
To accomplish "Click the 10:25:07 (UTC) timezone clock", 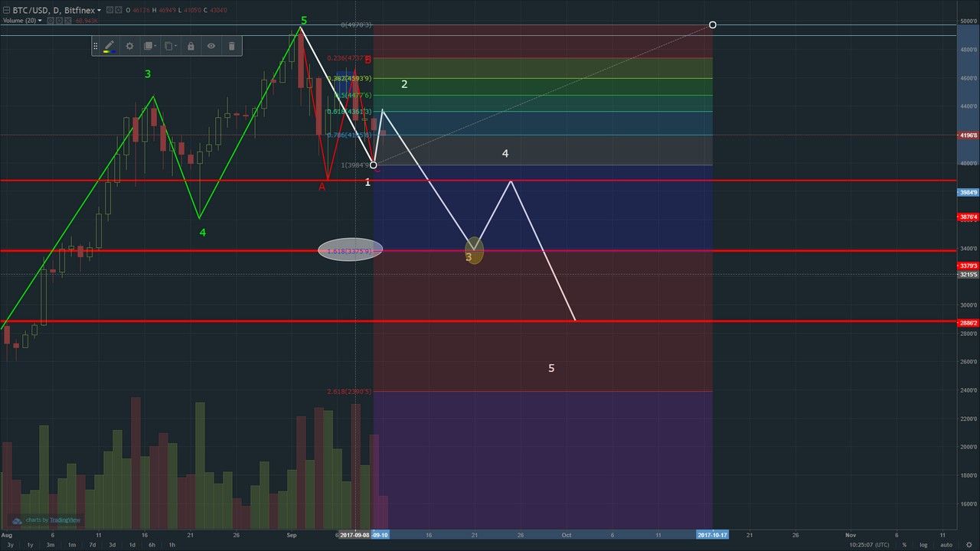I will [x=869, y=545].
